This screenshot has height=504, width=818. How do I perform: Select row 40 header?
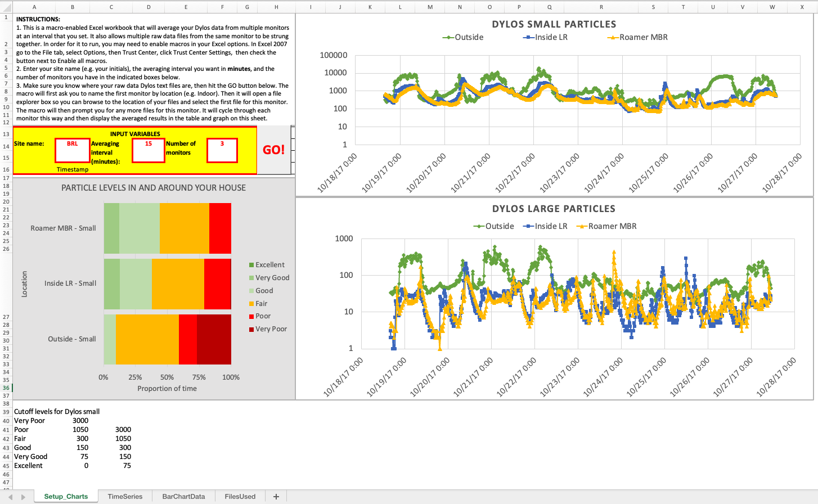pyautogui.click(x=6, y=421)
